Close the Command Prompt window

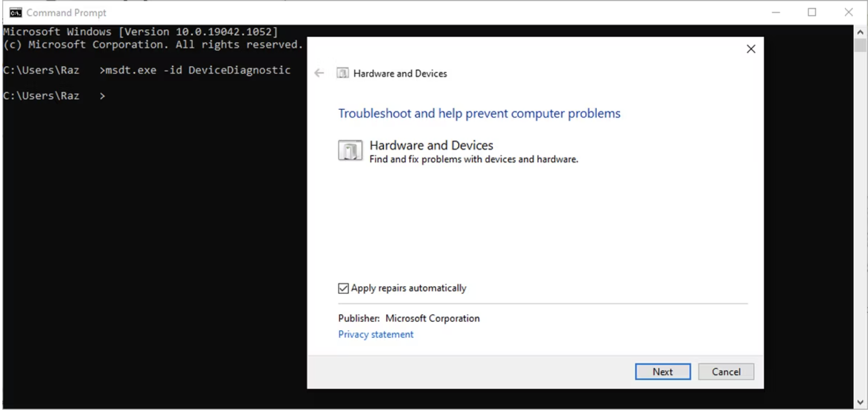click(848, 12)
